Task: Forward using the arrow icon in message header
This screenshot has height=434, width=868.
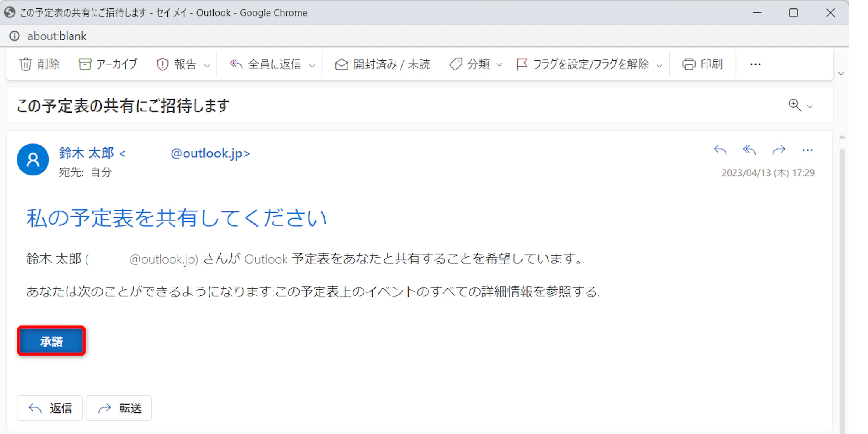Action: (779, 150)
